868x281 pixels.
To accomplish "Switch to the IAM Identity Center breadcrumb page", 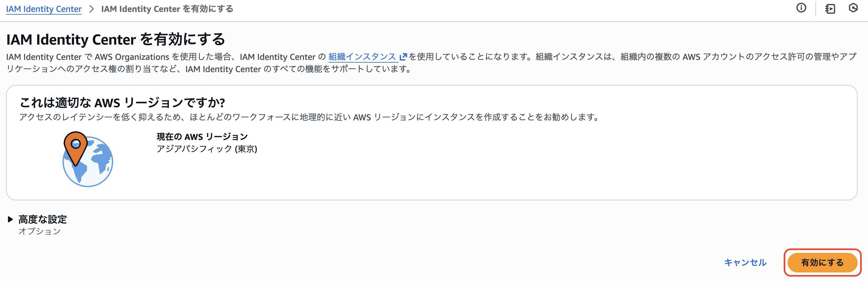I will tap(43, 9).
